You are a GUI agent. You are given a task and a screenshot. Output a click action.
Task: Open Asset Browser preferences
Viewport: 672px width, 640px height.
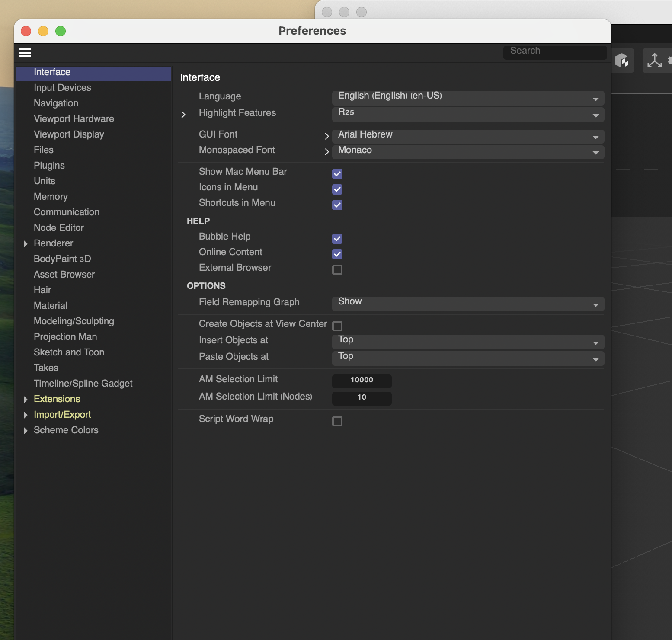click(64, 275)
